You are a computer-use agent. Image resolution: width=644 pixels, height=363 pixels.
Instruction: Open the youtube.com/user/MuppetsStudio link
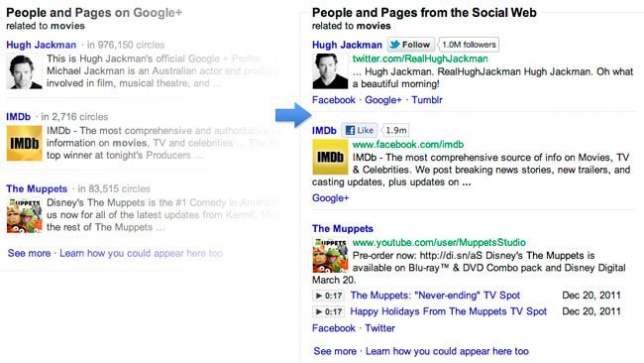coord(439,243)
